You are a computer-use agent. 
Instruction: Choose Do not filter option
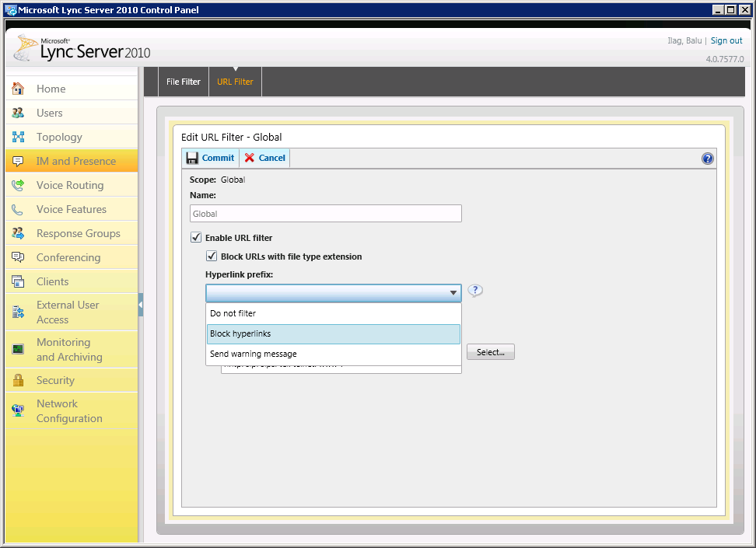pos(333,313)
